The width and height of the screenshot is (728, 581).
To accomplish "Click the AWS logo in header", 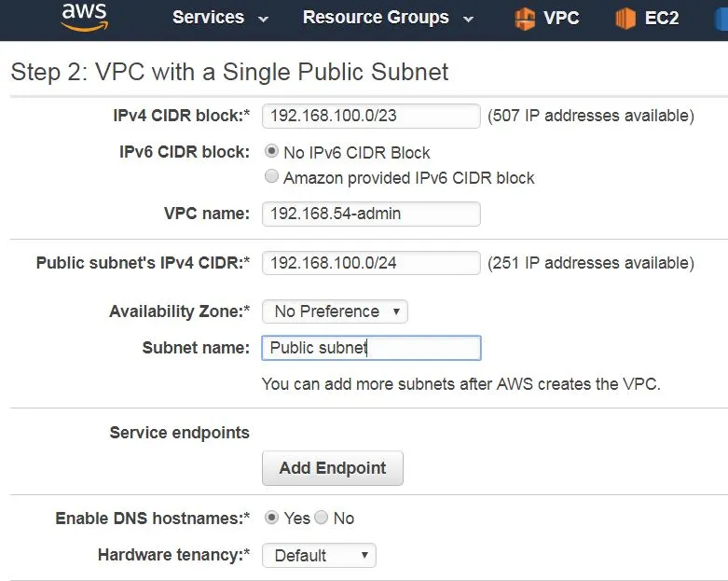I will click(85, 17).
